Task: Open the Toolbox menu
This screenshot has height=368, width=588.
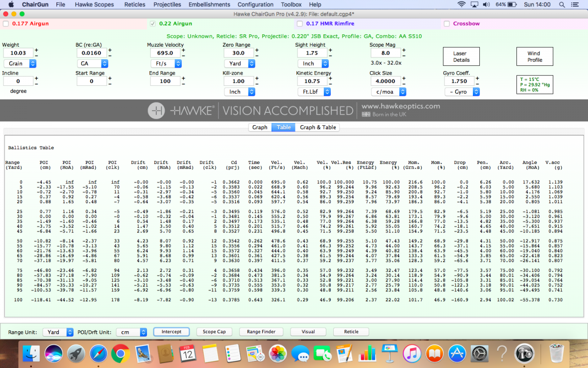Action: point(292,4)
